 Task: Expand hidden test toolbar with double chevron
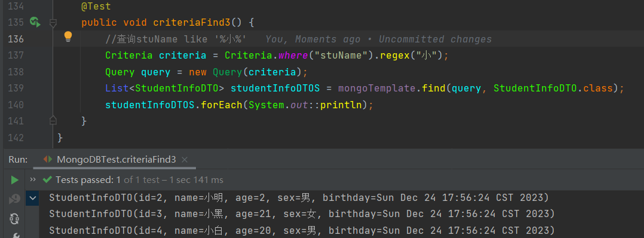coord(33,179)
